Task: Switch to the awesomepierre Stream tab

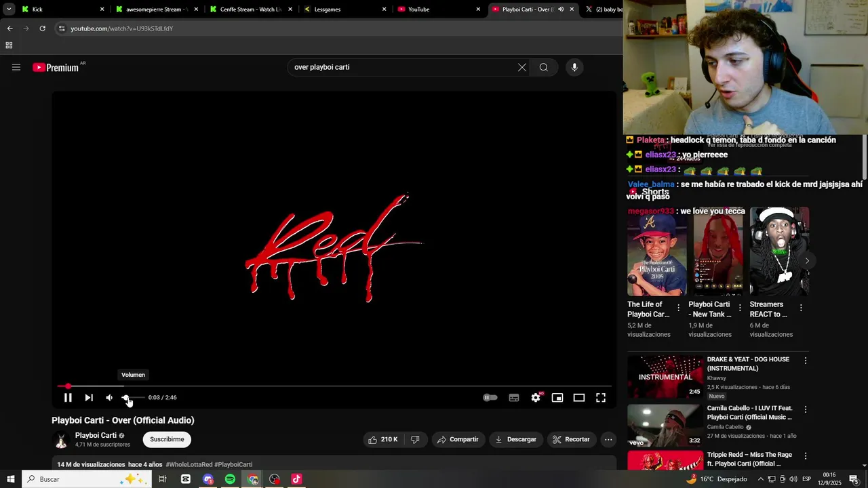Action: point(155,9)
